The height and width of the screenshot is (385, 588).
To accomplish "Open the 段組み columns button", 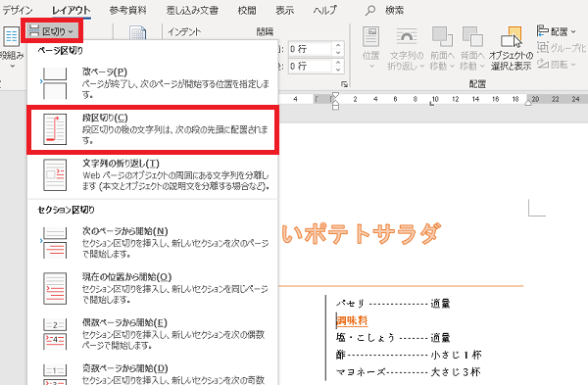I will click(x=11, y=47).
